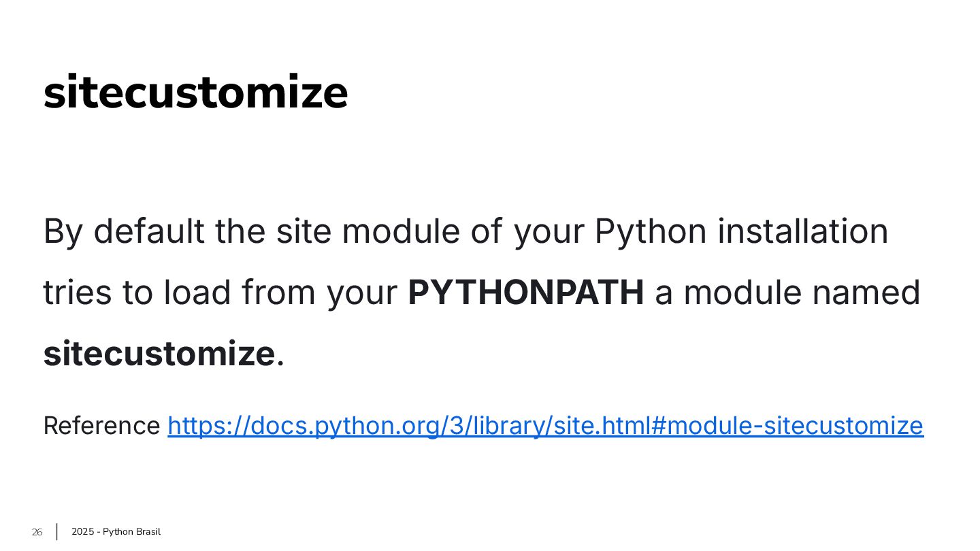The image size is (980, 551).
Task: Click the "Reference" label before the link
Action: click(x=101, y=426)
